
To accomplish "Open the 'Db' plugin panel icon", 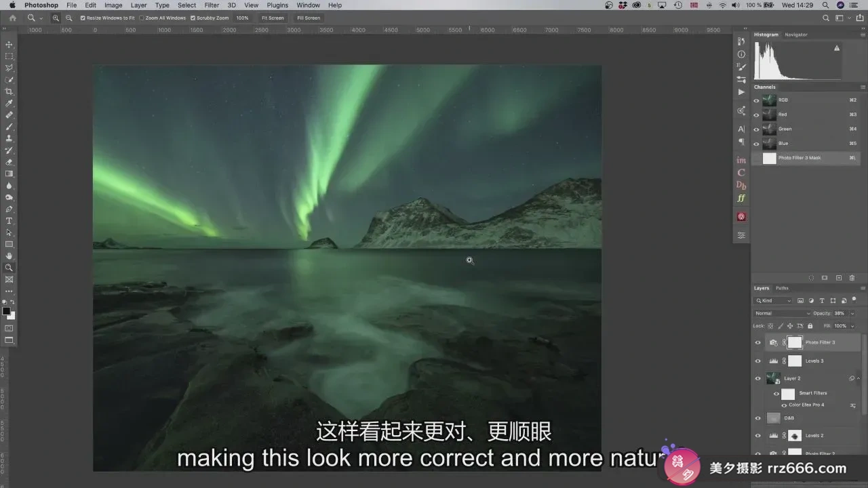I will [741, 185].
